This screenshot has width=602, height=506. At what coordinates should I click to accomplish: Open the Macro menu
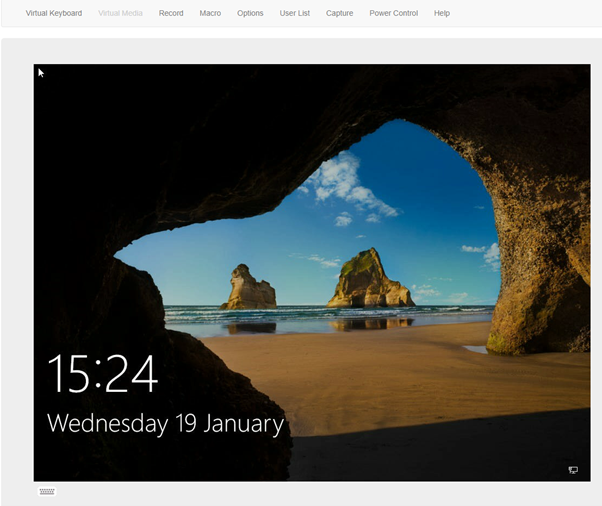pos(210,13)
